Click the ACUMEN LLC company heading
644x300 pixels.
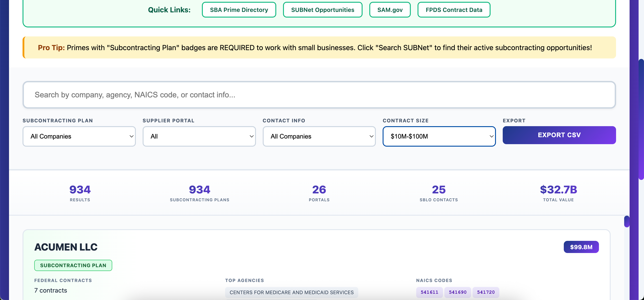66,247
